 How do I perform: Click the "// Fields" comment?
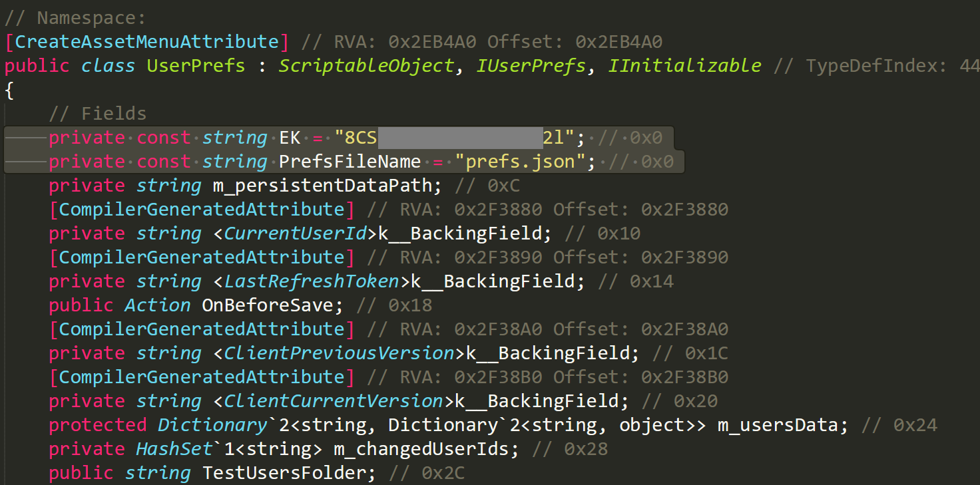(x=97, y=114)
